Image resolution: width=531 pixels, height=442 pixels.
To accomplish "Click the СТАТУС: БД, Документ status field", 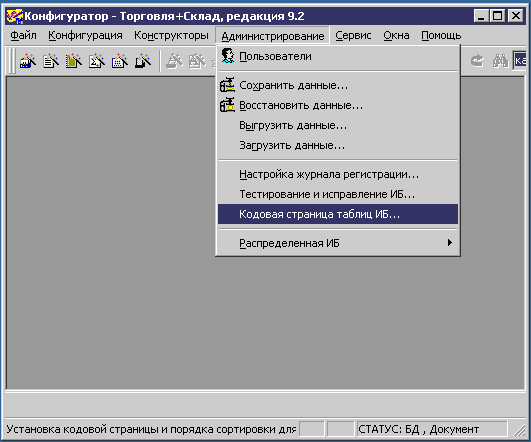I will click(432, 429).
